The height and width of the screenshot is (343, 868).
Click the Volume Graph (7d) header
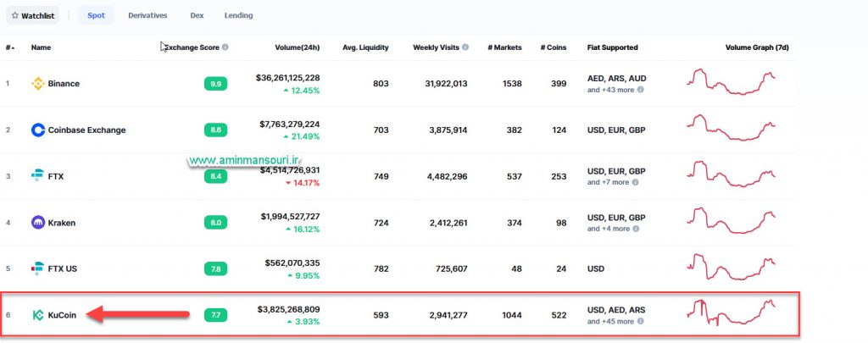pyautogui.click(x=757, y=47)
